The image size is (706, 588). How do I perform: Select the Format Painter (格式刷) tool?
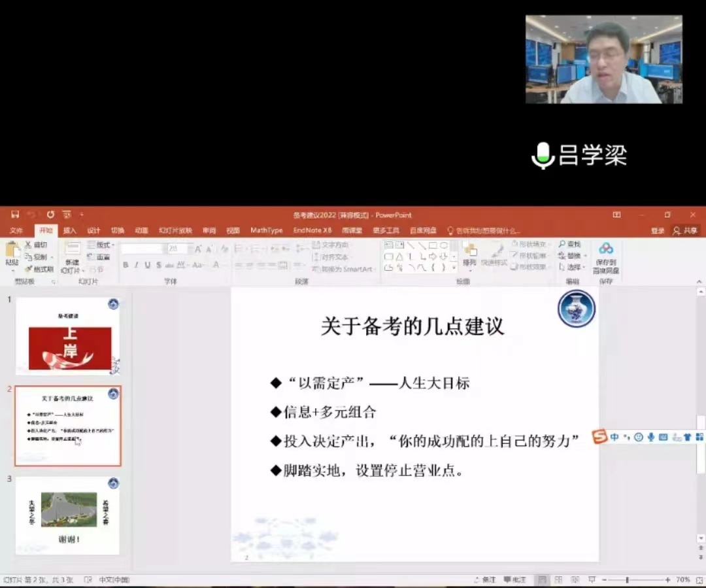point(39,269)
